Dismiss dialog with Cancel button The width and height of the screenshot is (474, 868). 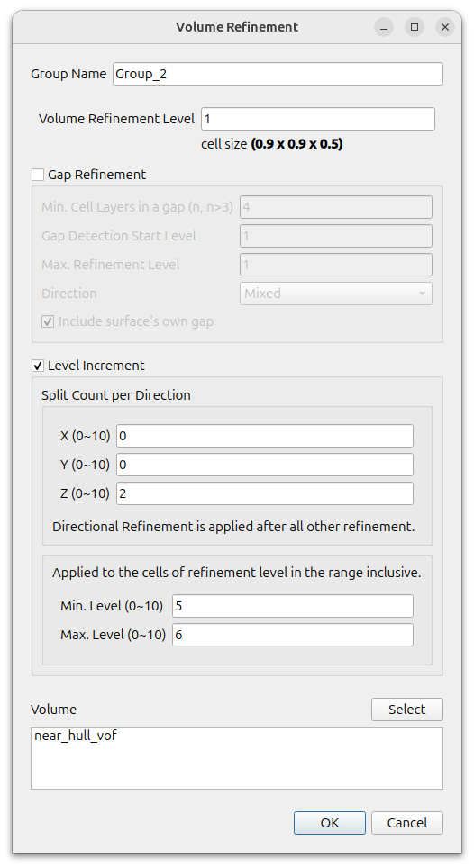click(x=407, y=823)
